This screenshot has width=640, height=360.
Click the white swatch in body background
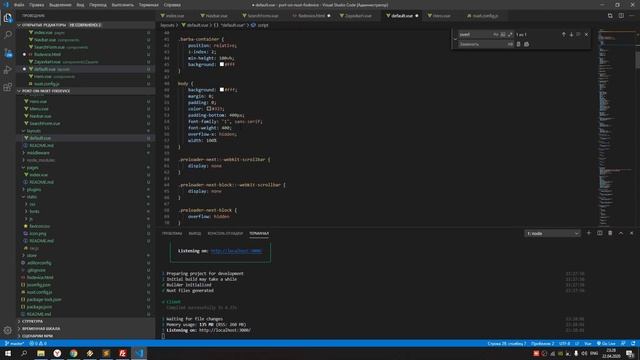[222, 89]
